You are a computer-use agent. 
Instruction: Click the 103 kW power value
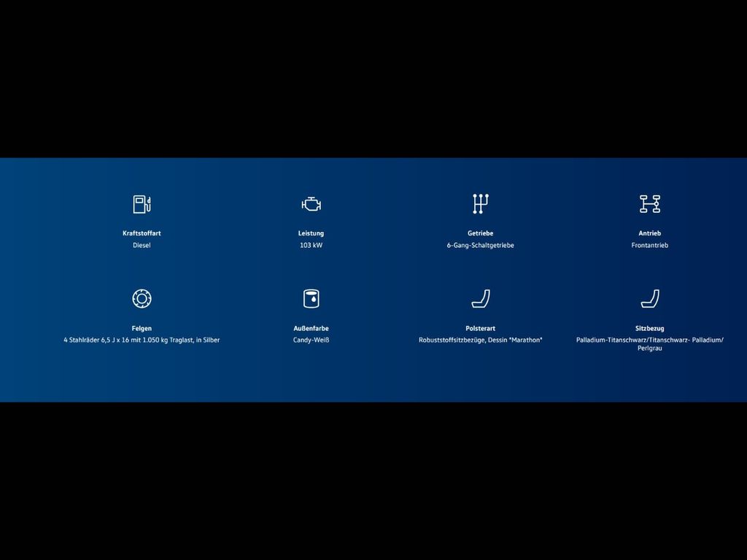tap(311, 246)
